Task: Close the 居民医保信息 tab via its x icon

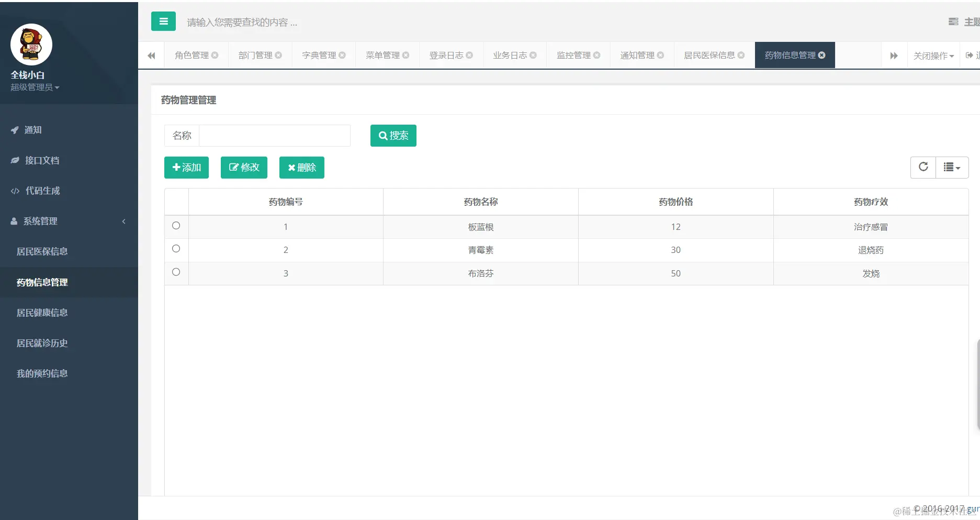Action: point(741,55)
